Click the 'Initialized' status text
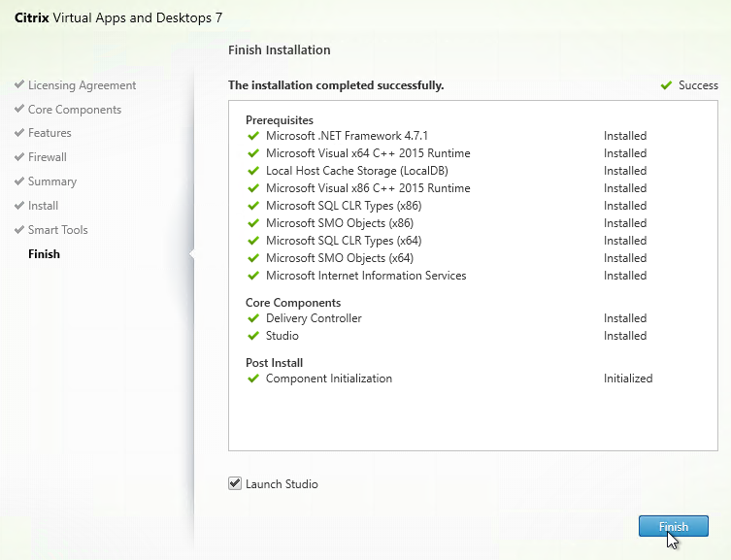This screenshot has width=731, height=560. tap(628, 379)
